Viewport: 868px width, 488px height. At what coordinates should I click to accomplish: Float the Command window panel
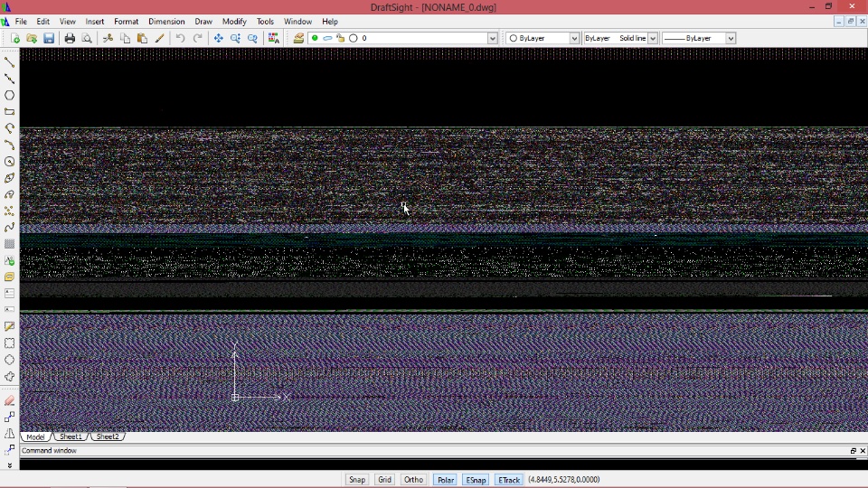[x=853, y=451]
